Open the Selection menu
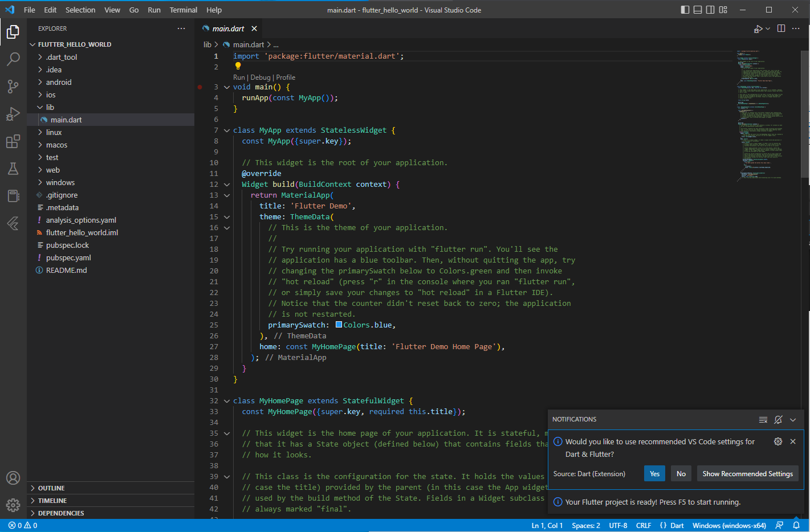 (x=80, y=10)
